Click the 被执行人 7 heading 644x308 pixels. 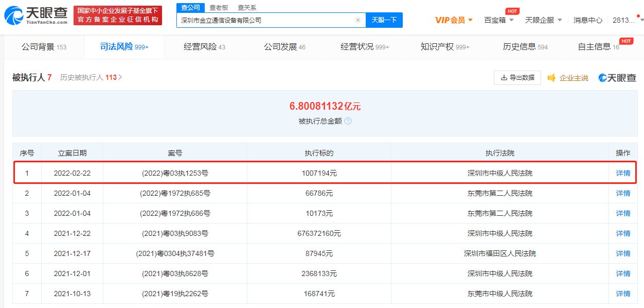[32, 77]
